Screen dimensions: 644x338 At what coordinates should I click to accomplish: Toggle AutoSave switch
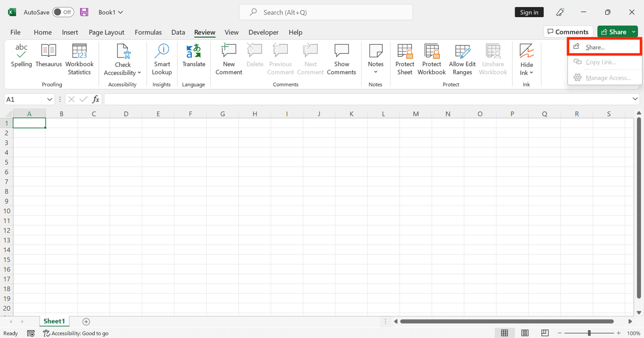(x=63, y=12)
